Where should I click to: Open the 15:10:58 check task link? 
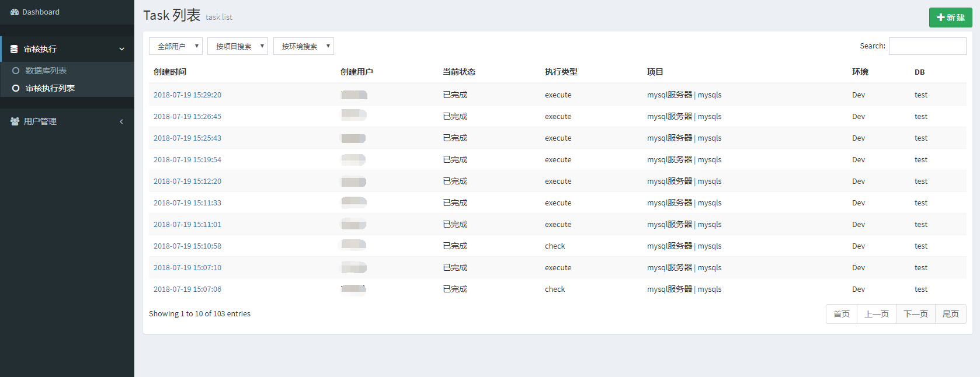[x=187, y=246]
